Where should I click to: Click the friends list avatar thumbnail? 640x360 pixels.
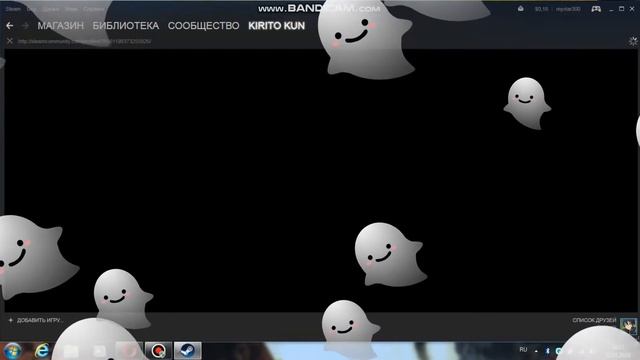628,326
